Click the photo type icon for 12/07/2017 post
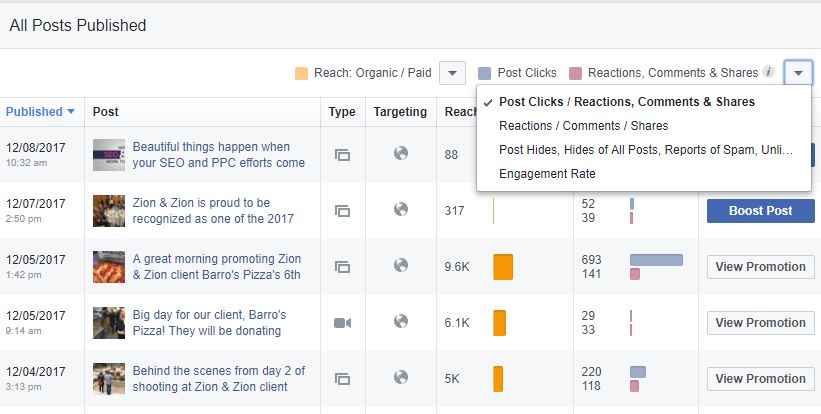 [343, 211]
